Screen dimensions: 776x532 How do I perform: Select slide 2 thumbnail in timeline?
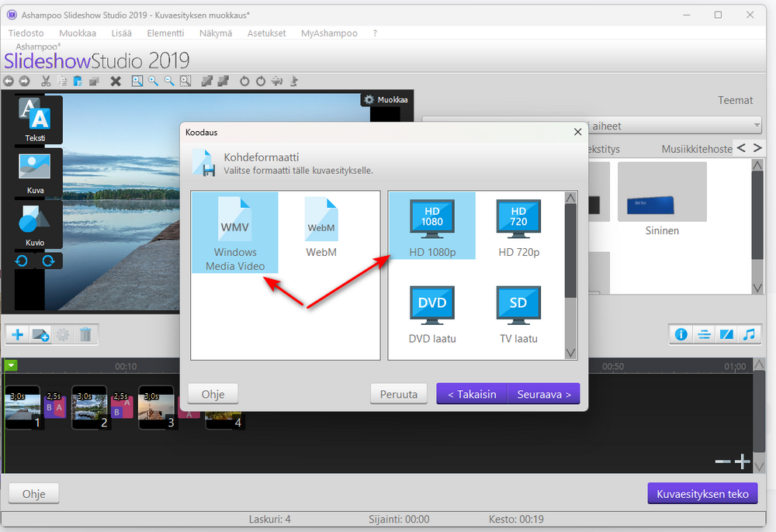coord(89,407)
